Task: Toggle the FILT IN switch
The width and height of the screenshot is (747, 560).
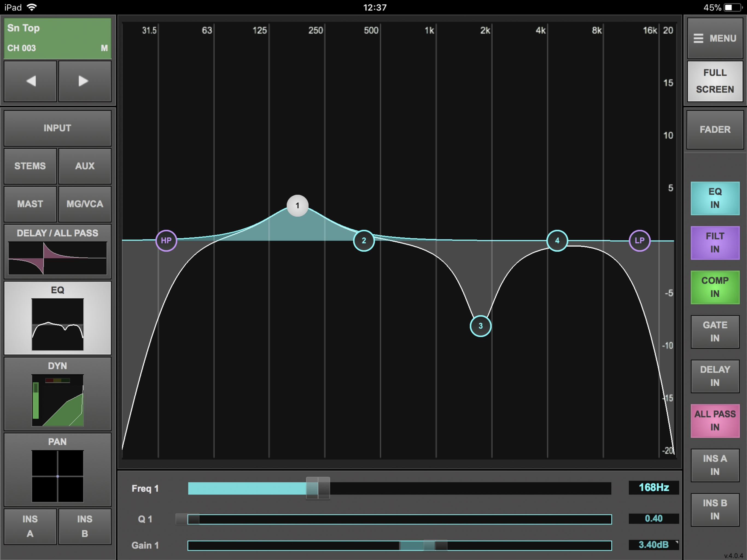Action: click(714, 243)
